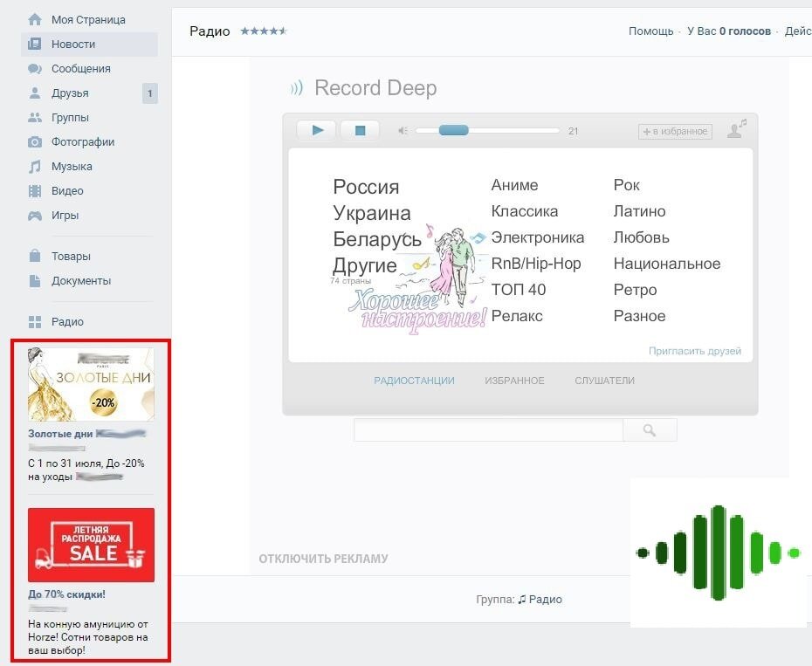Click the five-star rating next to Радио
The height and width of the screenshot is (666, 812).
pos(264,31)
